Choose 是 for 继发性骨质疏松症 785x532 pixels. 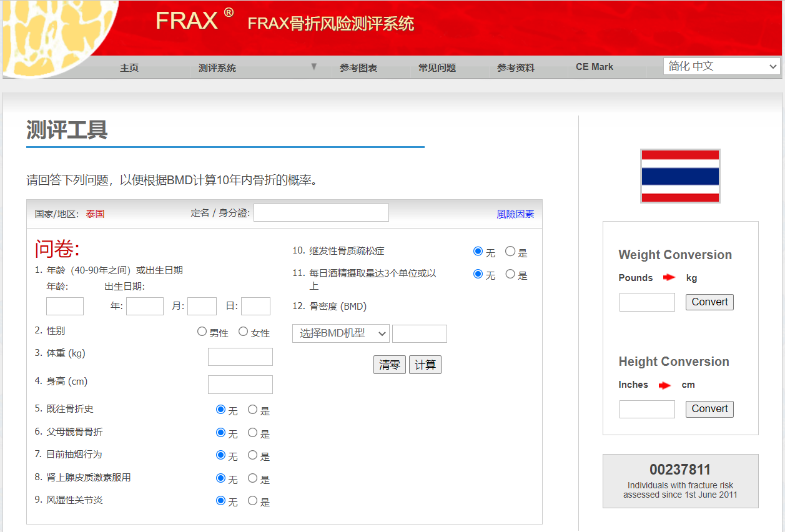pyautogui.click(x=510, y=252)
